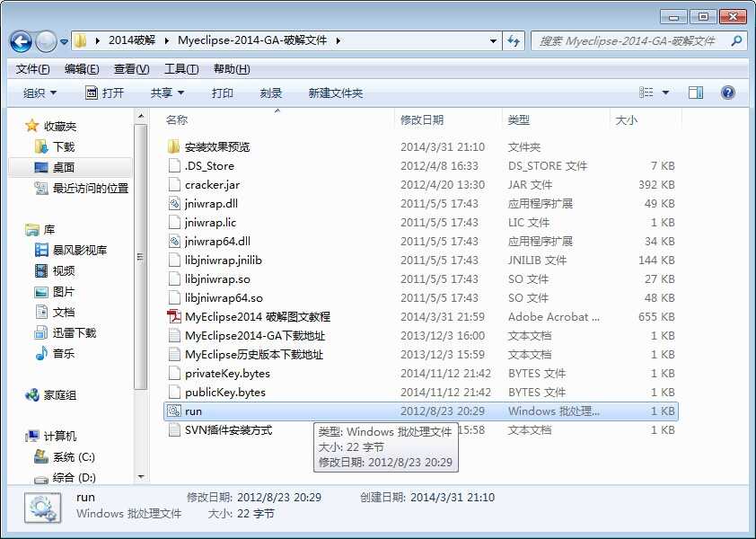This screenshot has height=539, width=756.
Task: Expand the 组织 dropdown
Action: point(40,93)
